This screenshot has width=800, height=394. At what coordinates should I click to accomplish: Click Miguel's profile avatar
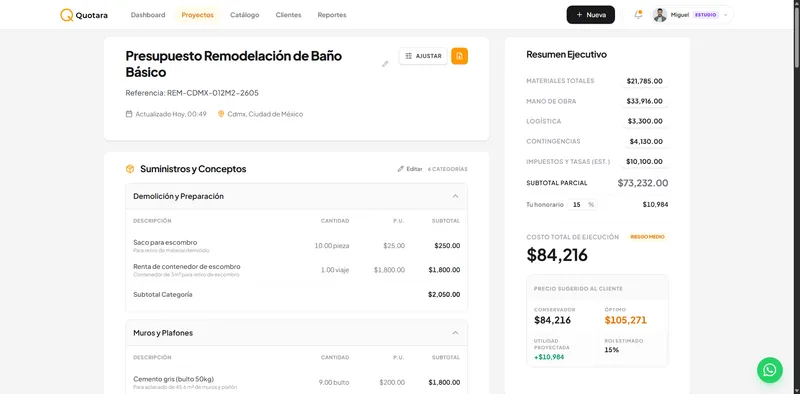[x=660, y=15]
